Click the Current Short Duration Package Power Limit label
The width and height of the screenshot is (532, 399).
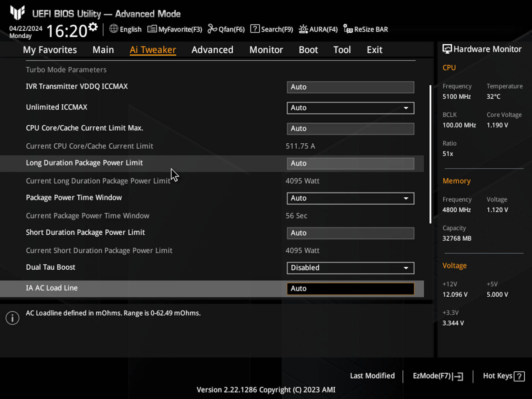(x=99, y=250)
